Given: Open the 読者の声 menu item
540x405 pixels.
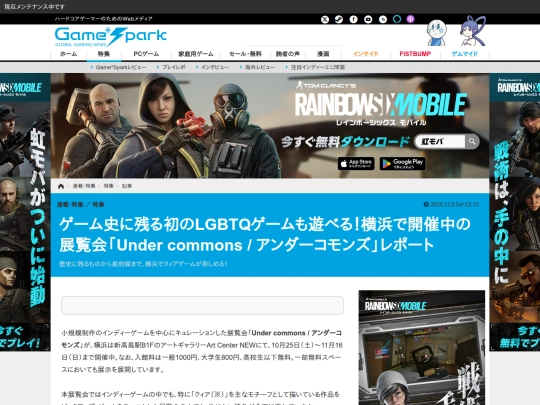Looking at the screenshot, I should [288, 54].
